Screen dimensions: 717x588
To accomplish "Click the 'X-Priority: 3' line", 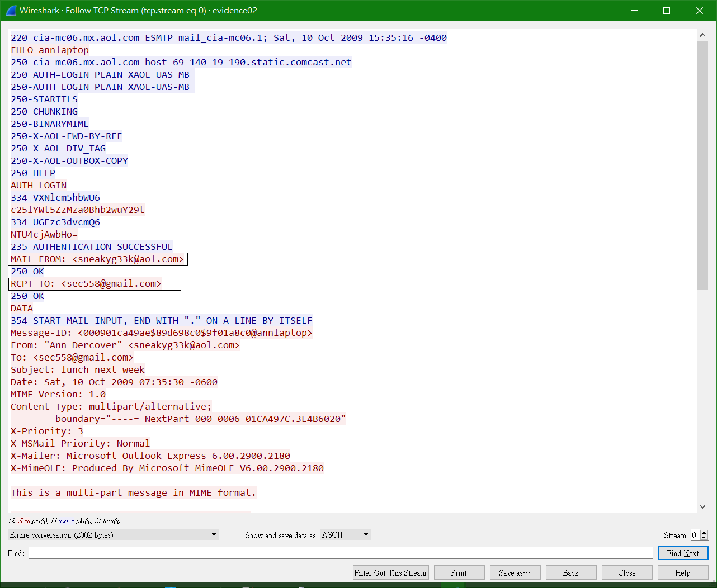I will (x=47, y=431).
